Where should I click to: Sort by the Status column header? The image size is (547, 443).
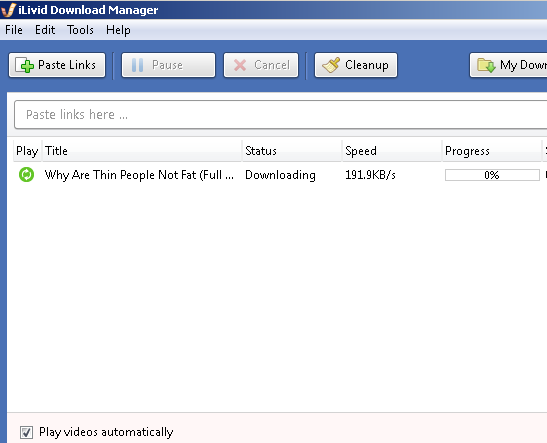click(x=292, y=151)
